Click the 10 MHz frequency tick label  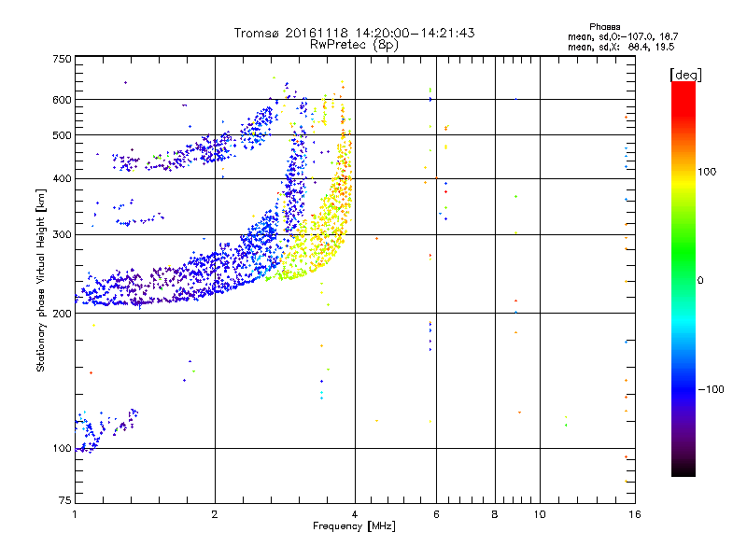pos(540,514)
